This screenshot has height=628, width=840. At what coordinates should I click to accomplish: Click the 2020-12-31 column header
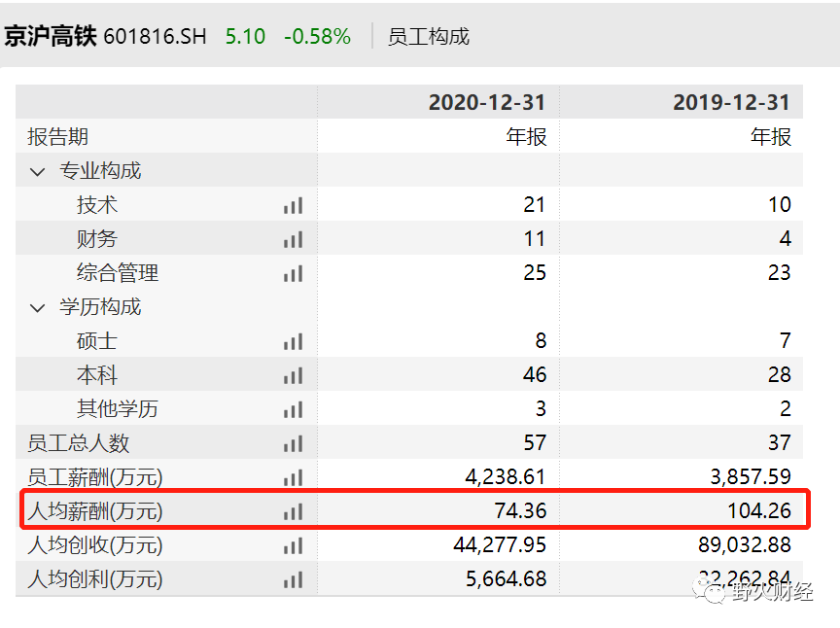coord(486,102)
